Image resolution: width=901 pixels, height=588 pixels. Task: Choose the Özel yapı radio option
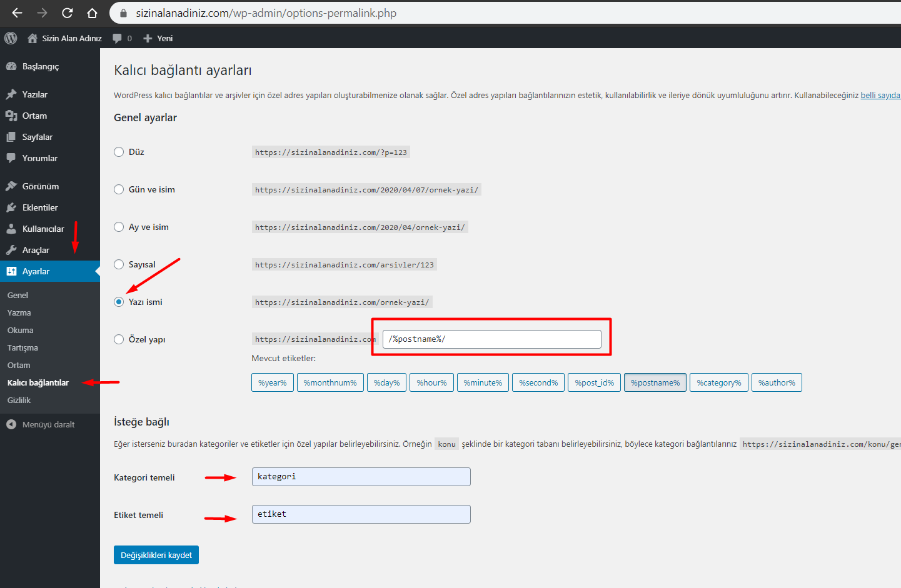point(119,339)
